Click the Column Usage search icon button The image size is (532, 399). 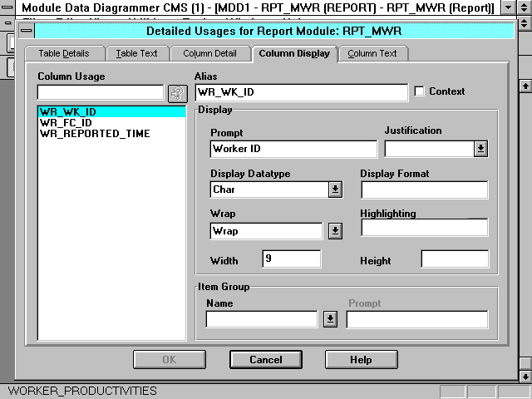coord(178,93)
